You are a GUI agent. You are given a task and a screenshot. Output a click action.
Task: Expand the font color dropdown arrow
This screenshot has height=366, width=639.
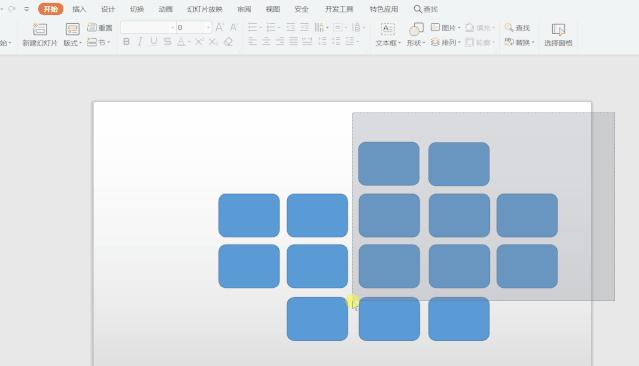point(188,42)
